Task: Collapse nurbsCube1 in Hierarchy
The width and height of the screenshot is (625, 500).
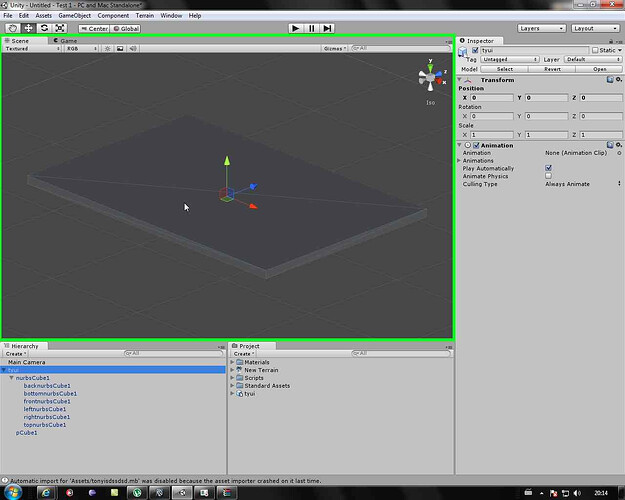Action: [x=12, y=378]
